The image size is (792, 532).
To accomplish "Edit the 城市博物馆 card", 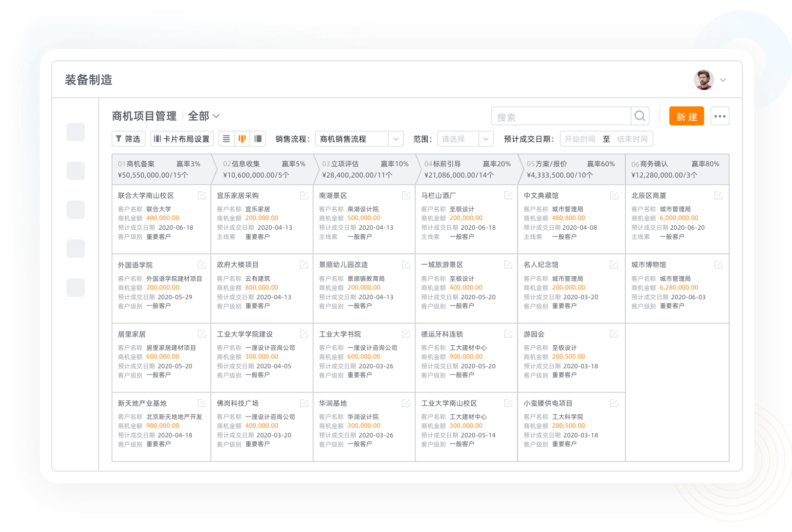I will click(718, 264).
